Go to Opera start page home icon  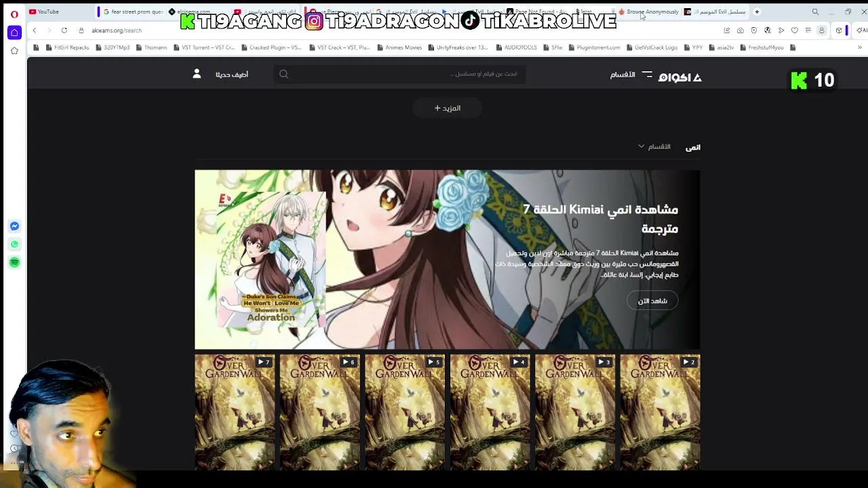click(x=14, y=33)
